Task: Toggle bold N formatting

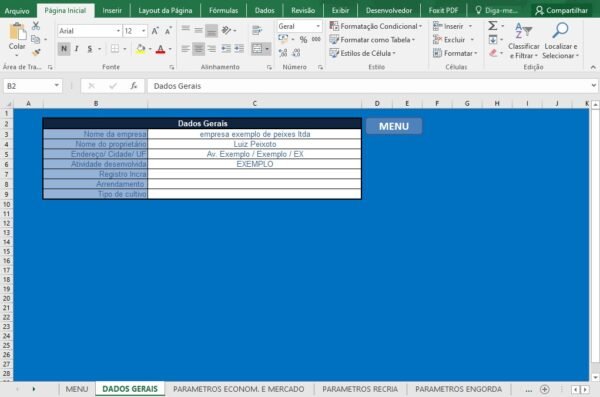Action: [64, 49]
